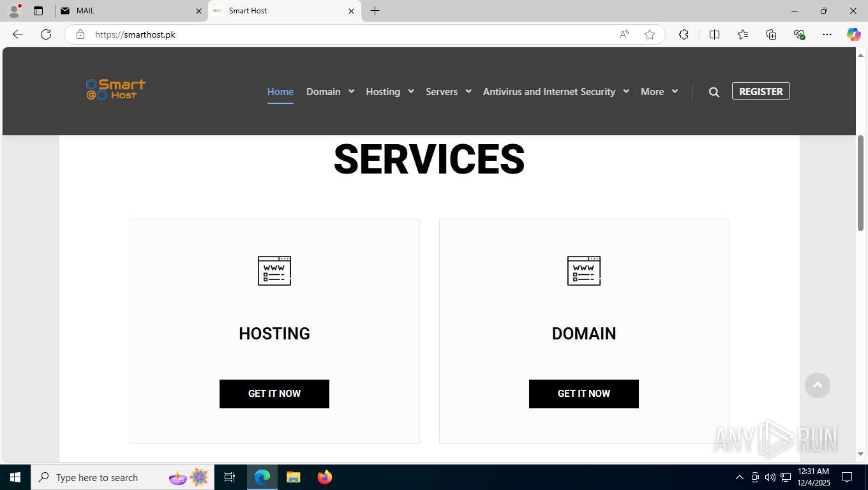Expand the More dropdown chevron

(675, 91)
